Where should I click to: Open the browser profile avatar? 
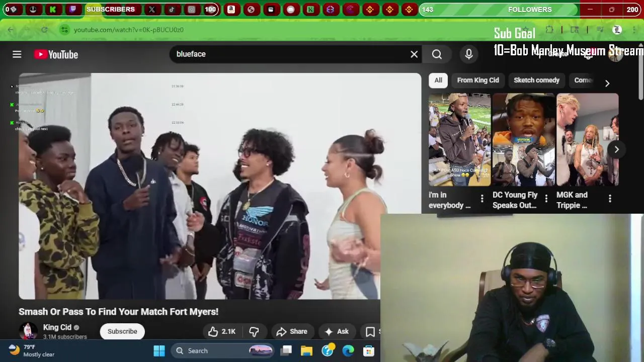click(617, 30)
